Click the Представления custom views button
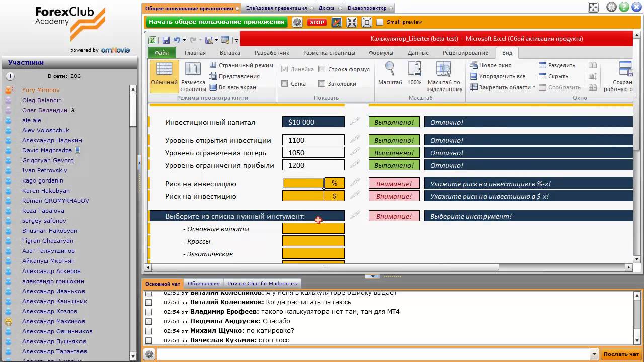This screenshot has height=362, width=644. click(x=234, y=76)
